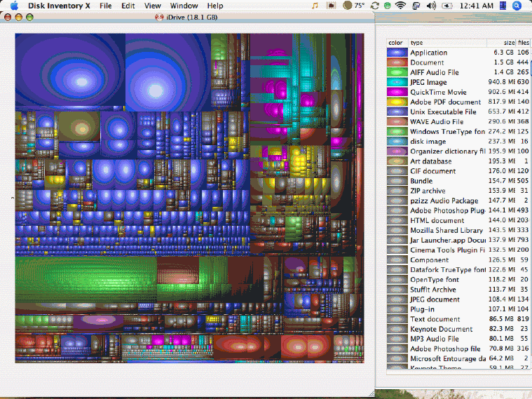532x399 pixels.
Task: Open the Window menu
Action: point(184,6)
